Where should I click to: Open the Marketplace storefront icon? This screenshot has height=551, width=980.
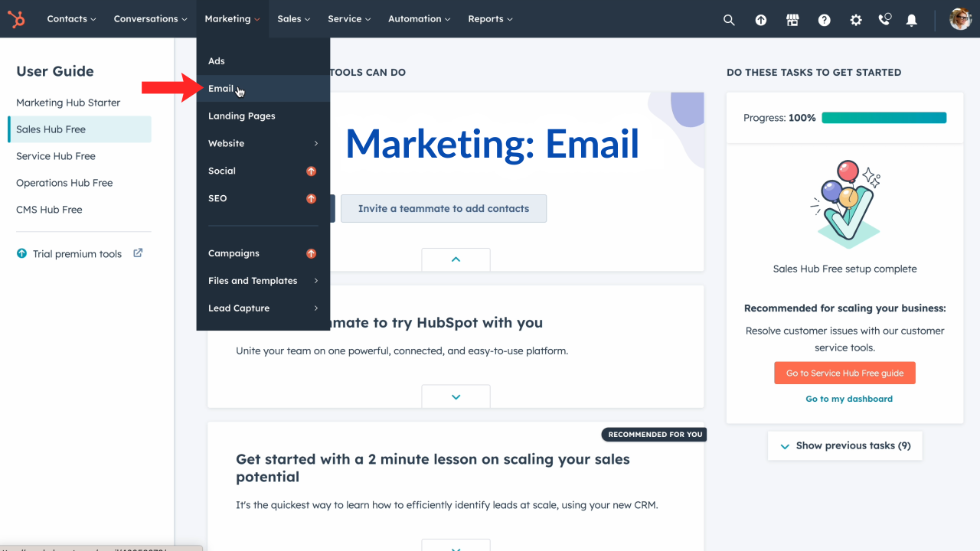click(792, 20)
